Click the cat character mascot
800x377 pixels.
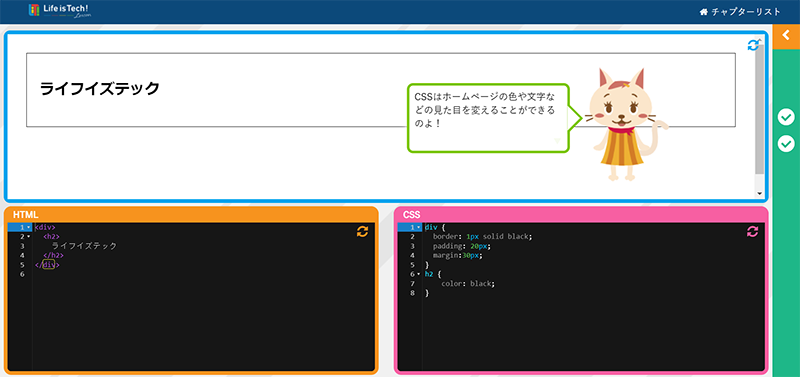pos(626,124)
